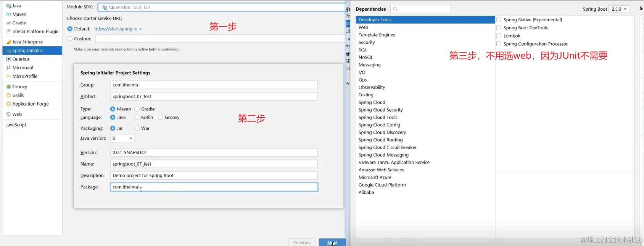Open the Module SDK combo box
Viewport: 644px width, 246px height.
point(222,7)
